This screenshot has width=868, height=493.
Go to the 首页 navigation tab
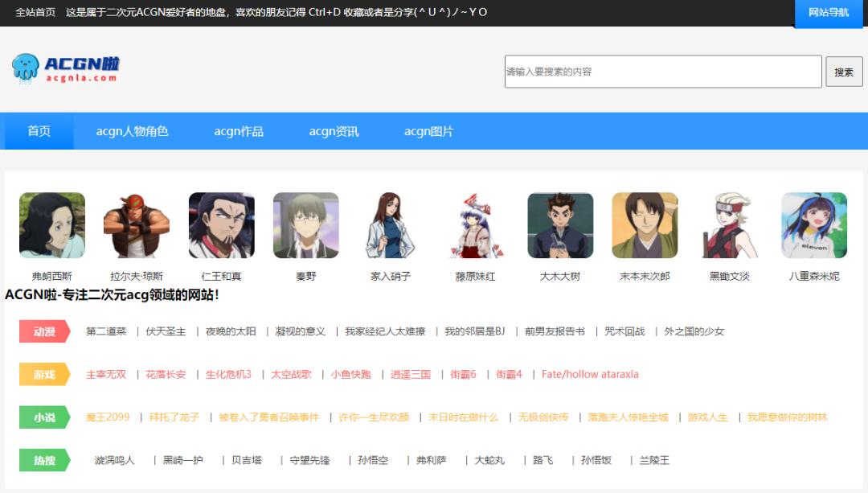(x=39, y=131)
